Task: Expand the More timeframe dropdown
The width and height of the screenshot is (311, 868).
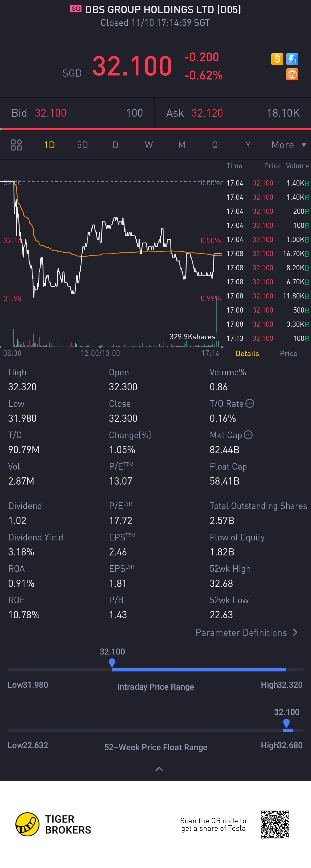Action: (x=289, y=145)
